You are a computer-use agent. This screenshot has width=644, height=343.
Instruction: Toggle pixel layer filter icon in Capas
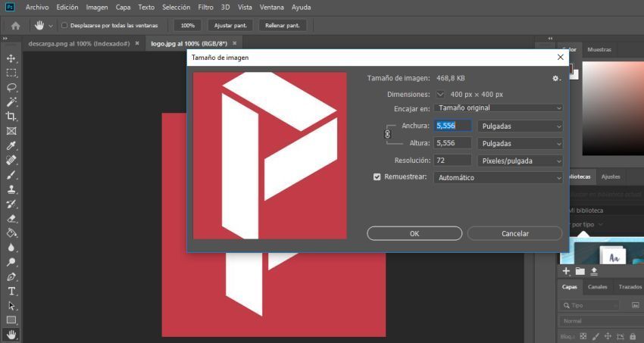(x=636, y=305)
